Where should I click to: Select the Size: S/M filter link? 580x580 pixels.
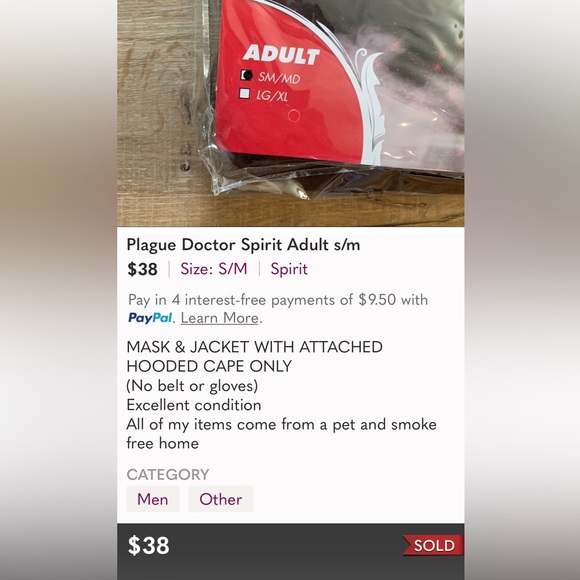click(214, 269)
